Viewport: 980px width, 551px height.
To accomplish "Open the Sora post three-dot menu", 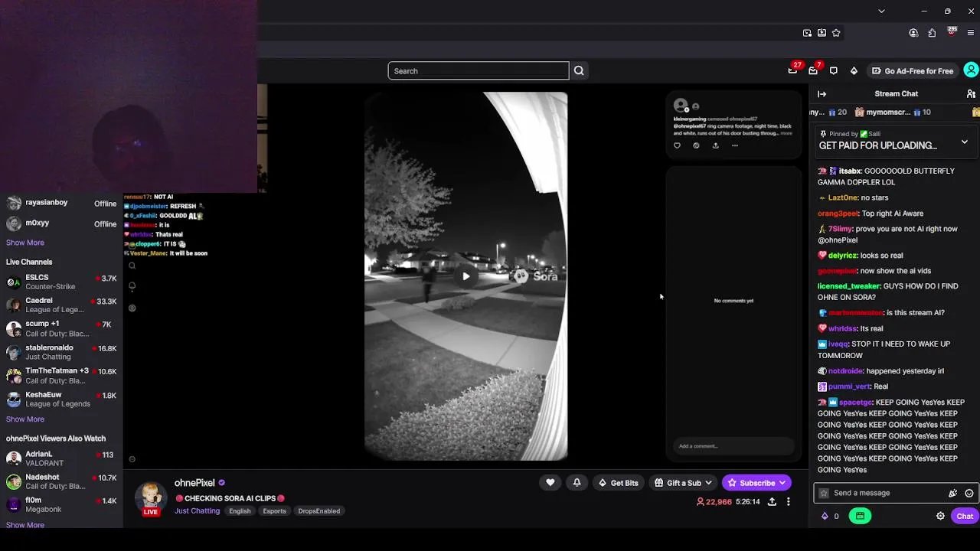I will pos(734,145).
